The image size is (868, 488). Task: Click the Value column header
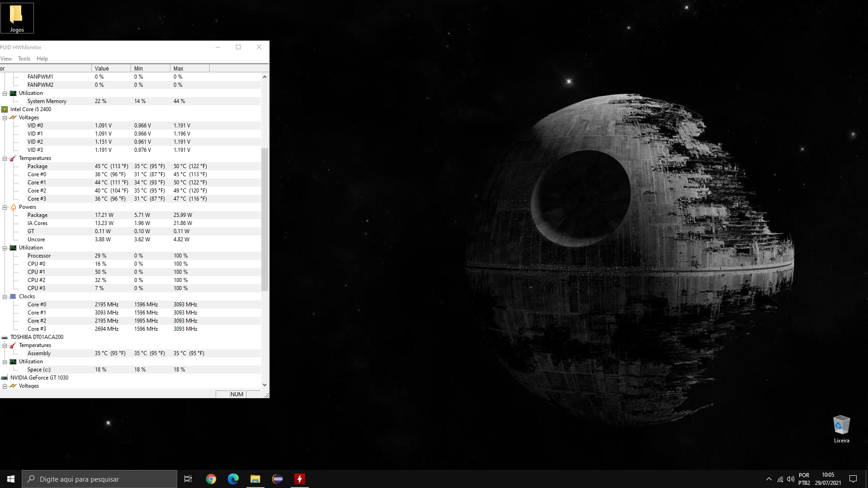(111, 69)
